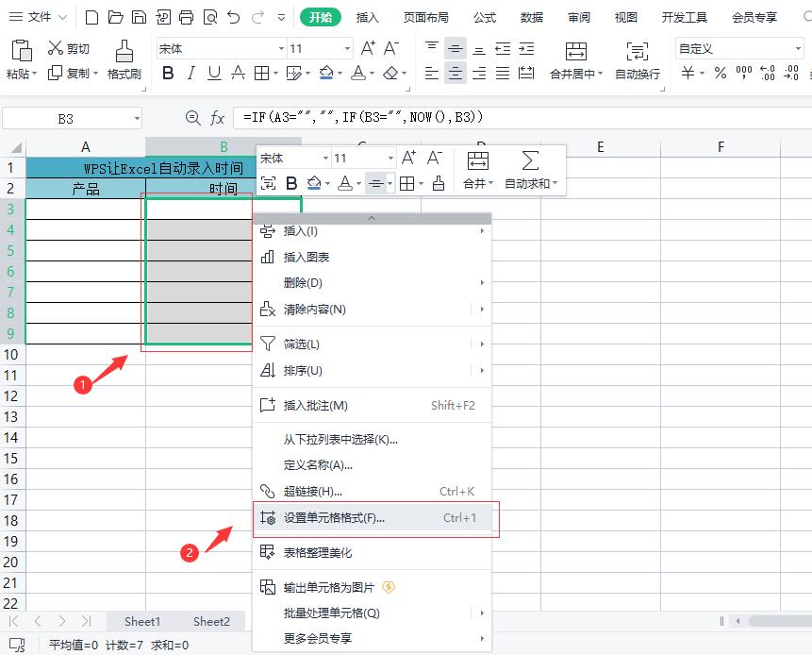Save the workbook with the floppy icon
The image size is (812, 655).
click(x=139, y=18)
